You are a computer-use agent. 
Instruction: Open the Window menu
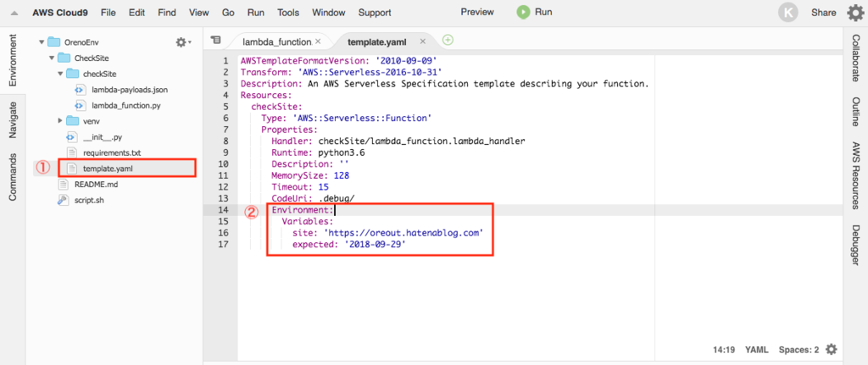click(329, 12)
